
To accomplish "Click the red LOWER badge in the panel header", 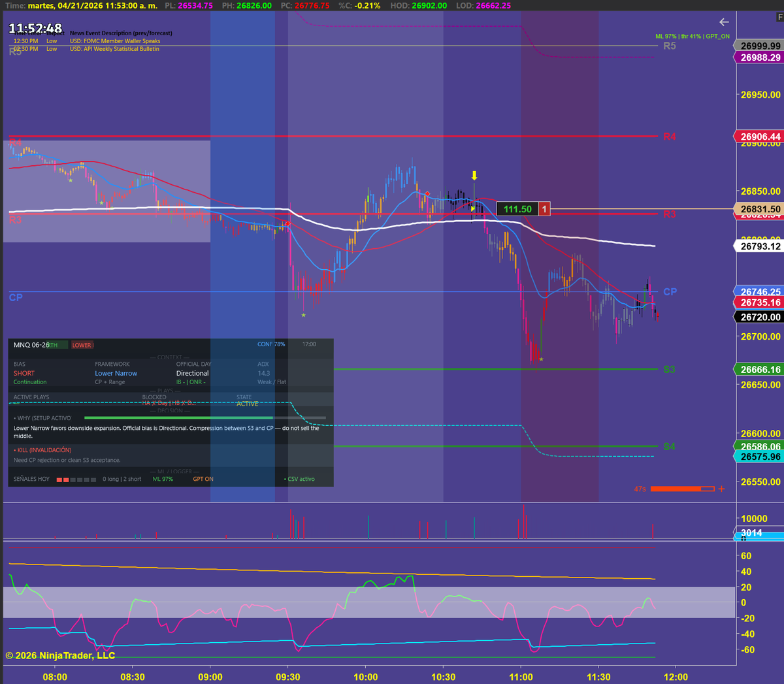I will click(82, 345).
